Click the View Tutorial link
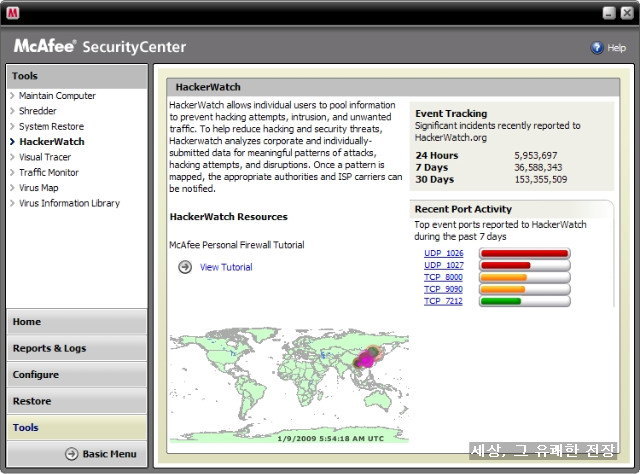Viewport: 640px width, 474px height. (x=226, y=267)
